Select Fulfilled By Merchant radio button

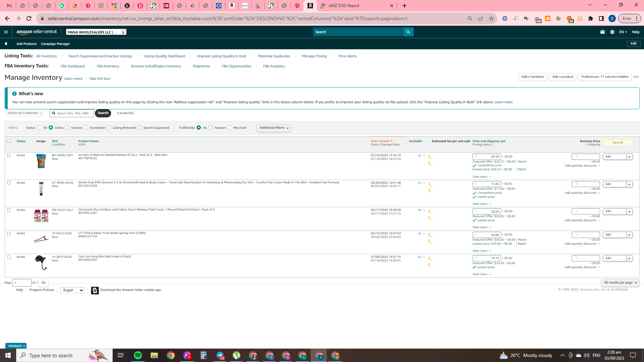point(230,128)
